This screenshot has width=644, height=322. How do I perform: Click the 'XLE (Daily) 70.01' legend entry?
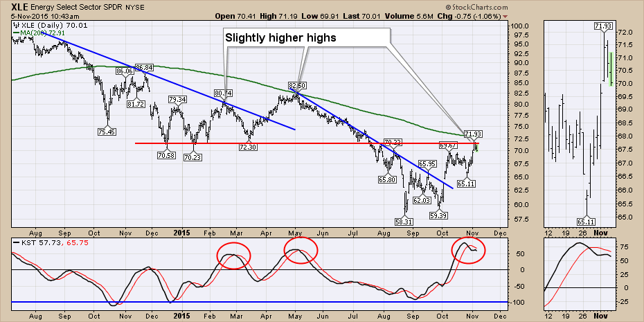click(x=53, y=25)
